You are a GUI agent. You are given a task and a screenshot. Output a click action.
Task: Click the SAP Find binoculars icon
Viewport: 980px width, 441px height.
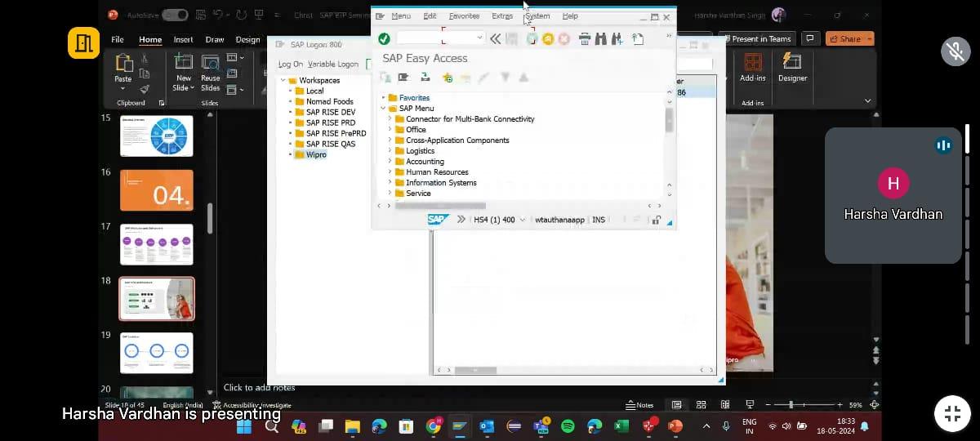pos(601,38)
